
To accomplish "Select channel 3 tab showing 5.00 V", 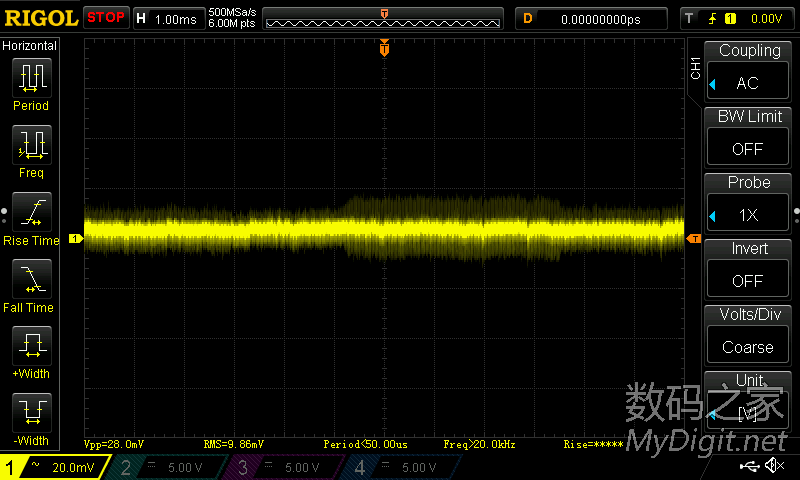I will 286,467.
